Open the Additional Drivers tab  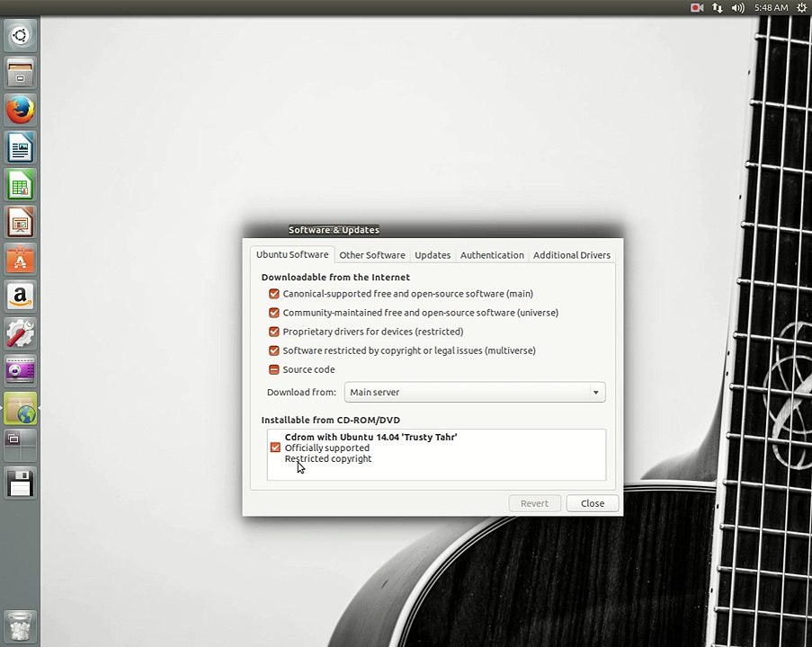[572, 255]
